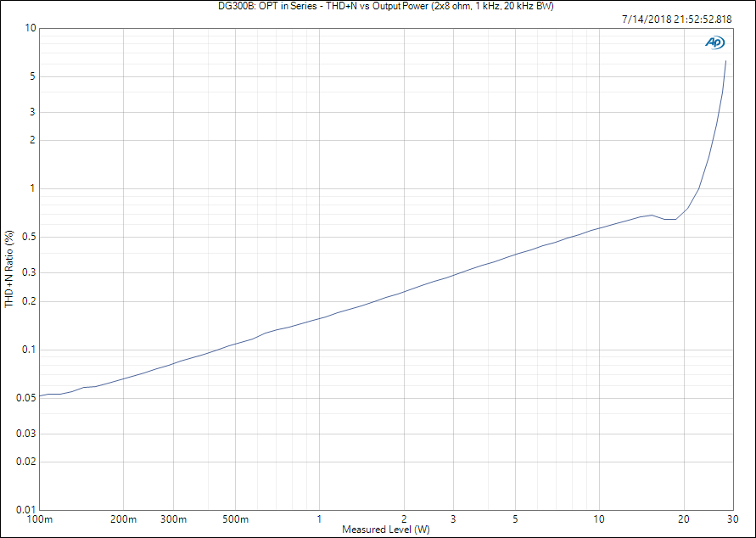This screenshot has width=756, height=538.
Task: Click Y-axis tick label '0.2'
Action: [x=29, y=301]
